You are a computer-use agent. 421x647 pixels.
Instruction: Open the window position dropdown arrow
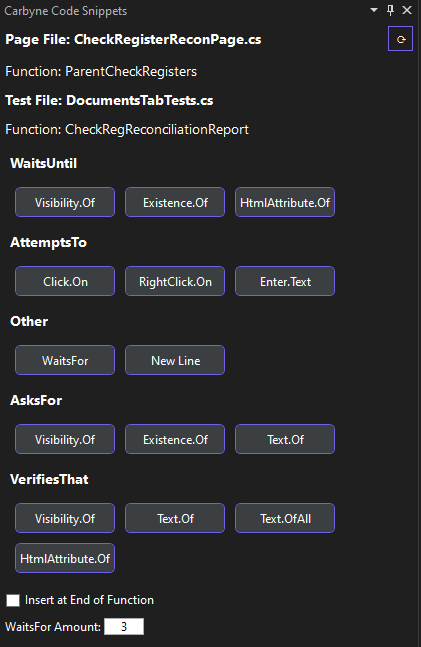tap(374, 10)
